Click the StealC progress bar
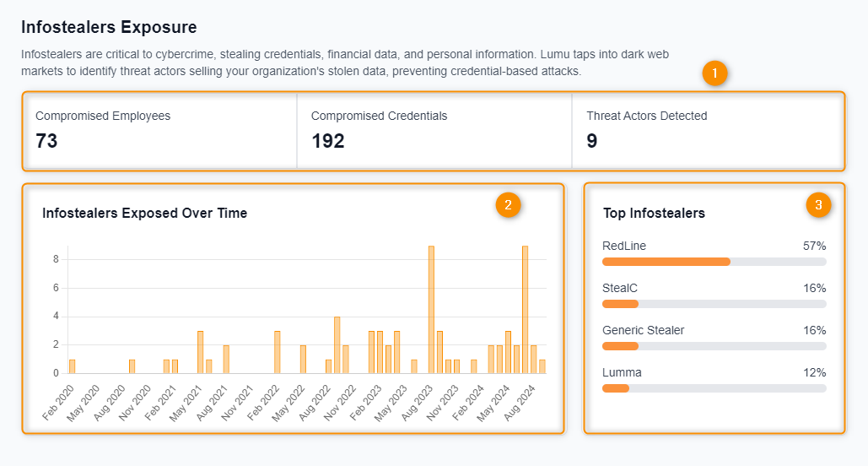This screenshot has width=868, height=466. [x=714, y=304]
